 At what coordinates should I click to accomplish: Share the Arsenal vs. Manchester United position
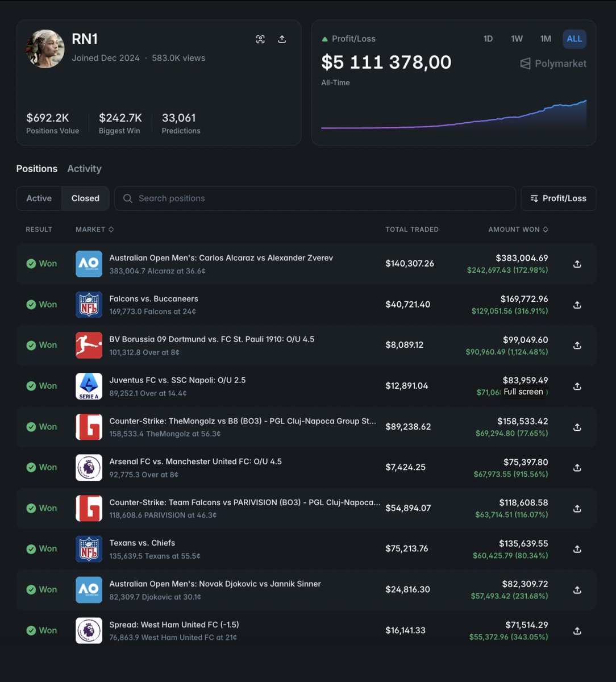coord(577,468)
